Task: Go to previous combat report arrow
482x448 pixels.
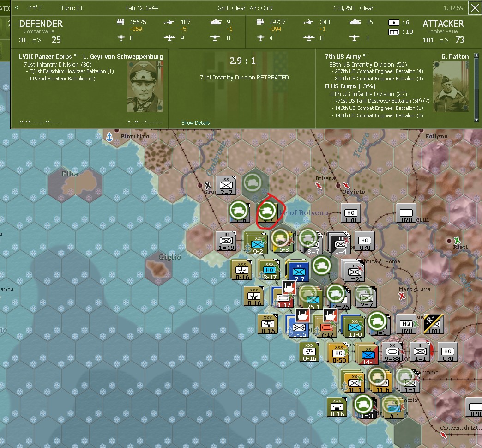Action: [17, 8]
